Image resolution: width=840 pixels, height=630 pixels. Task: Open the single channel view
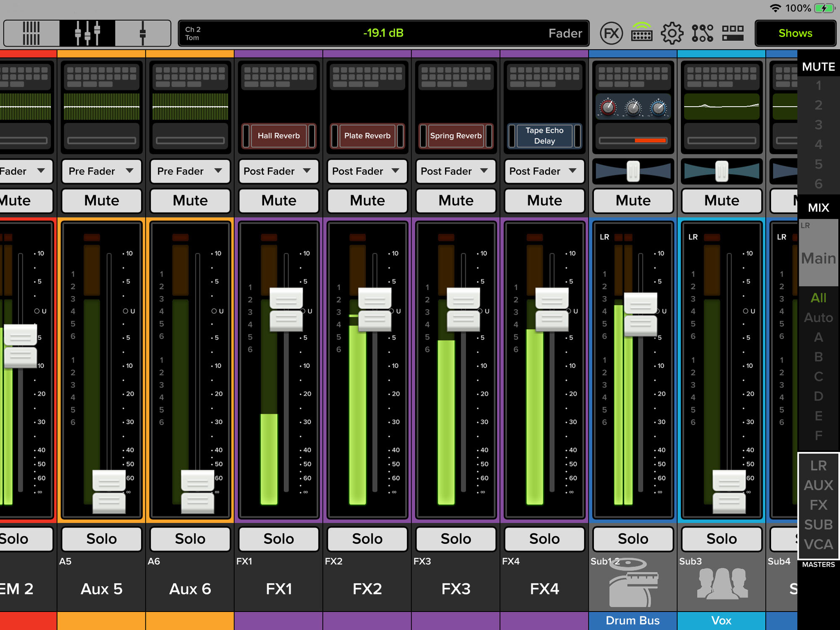143,33
